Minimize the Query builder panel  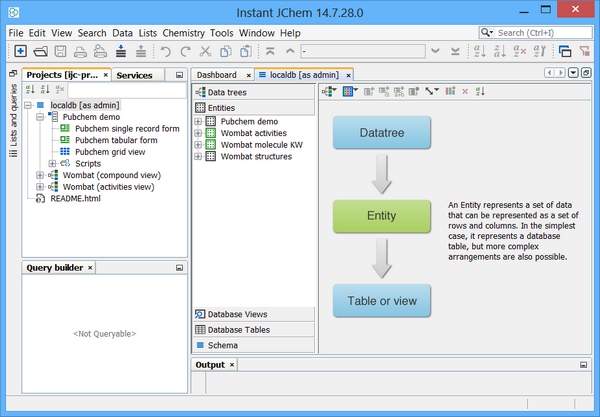tap(180, 268)
